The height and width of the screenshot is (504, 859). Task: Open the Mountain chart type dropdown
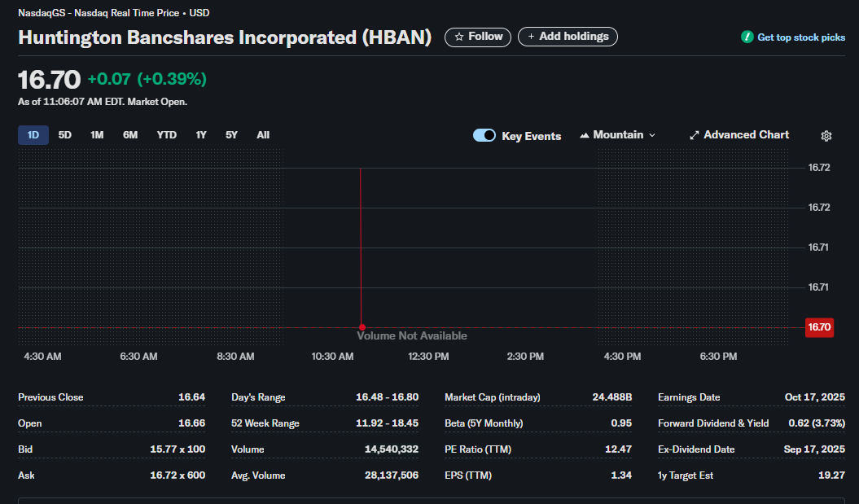(617, 135)
